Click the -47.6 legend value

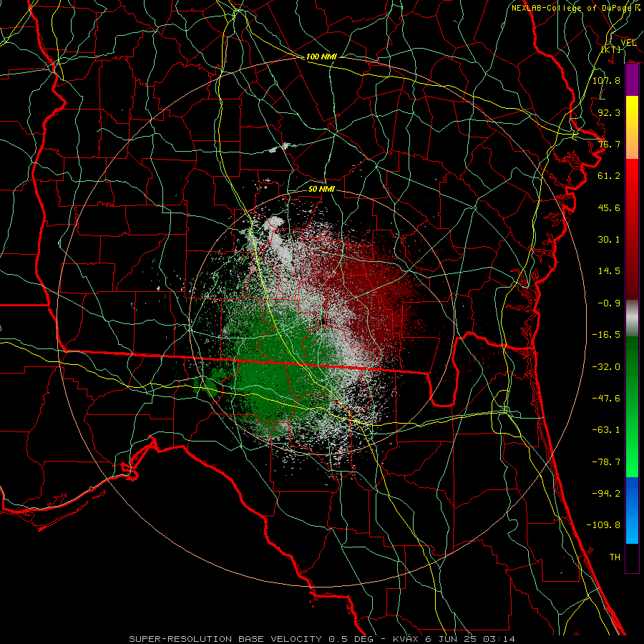pyautogui.click(x=606, y=399)
